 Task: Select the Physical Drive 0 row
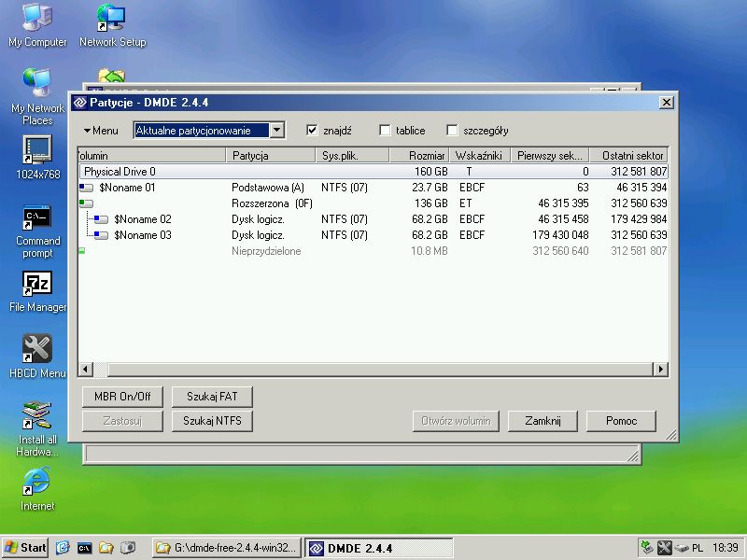tap(373, 172)
